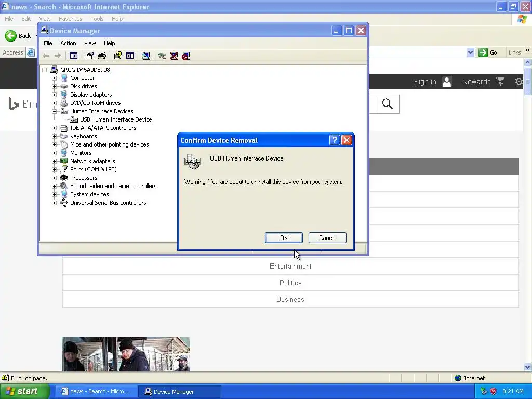The height and width of the screenshot is (399, 532).
Task: Expand the Computer category
Action: [x=54, y=78]
